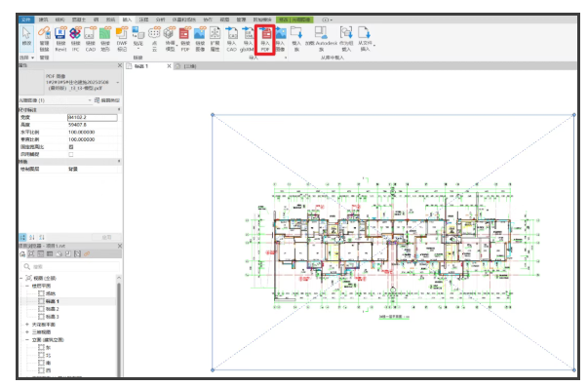Image resolution: width=588 pixels, height=386 pixels.
Task: Click the Import CAD (导入 CAD) icon
Action: 231,39
